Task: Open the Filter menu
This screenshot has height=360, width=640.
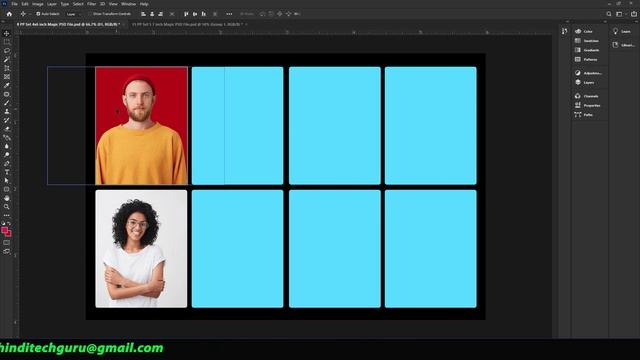Action: pos(91,4)
